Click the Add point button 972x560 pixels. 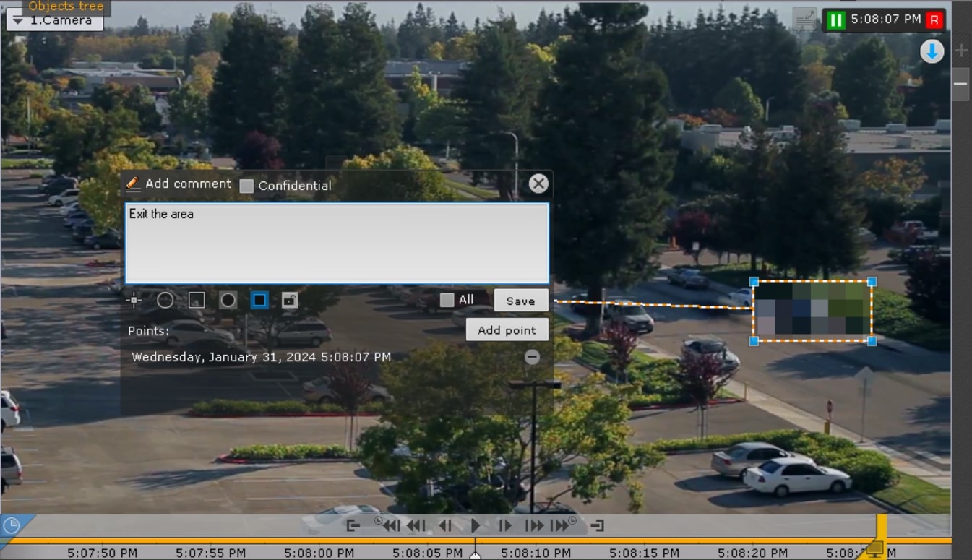point(507,330)
